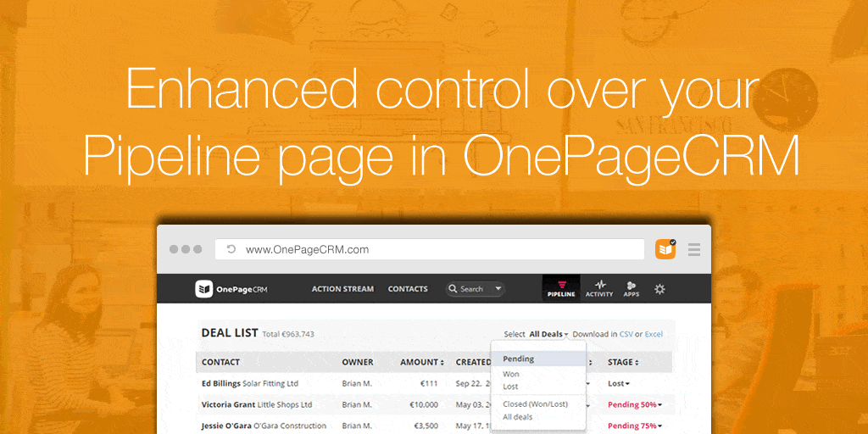The height and width of the screenshot is (434, 868).
Task: Sort by the Stage column
Action: point(623,362)
